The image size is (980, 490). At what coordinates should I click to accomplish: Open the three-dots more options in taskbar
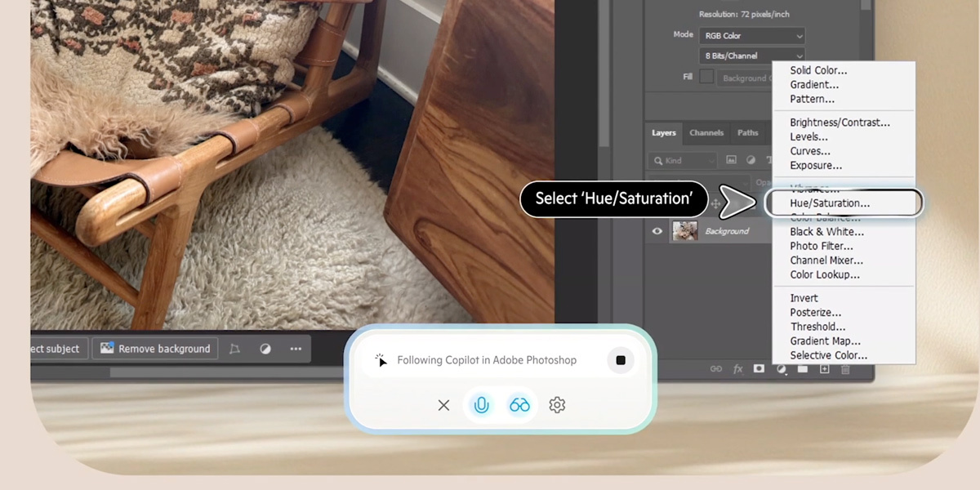pos(296,349)
